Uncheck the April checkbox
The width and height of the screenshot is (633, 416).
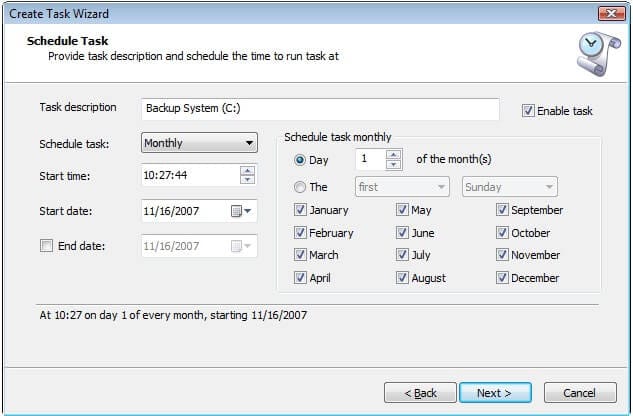[x=300, y=277]
